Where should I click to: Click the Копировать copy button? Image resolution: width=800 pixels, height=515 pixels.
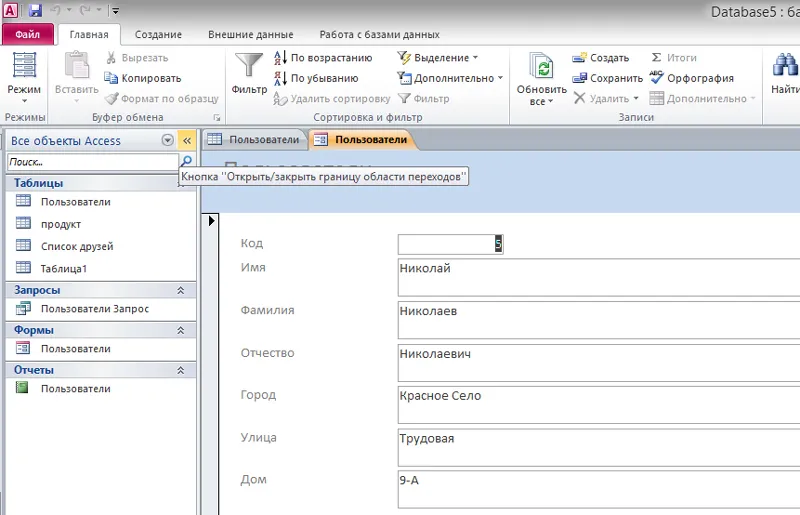point(143,78)
